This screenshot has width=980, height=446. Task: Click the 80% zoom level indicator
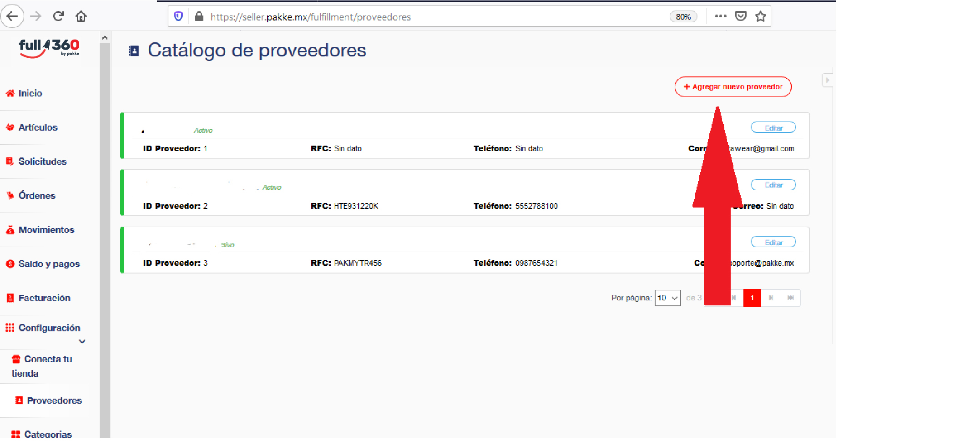point(683,17)
